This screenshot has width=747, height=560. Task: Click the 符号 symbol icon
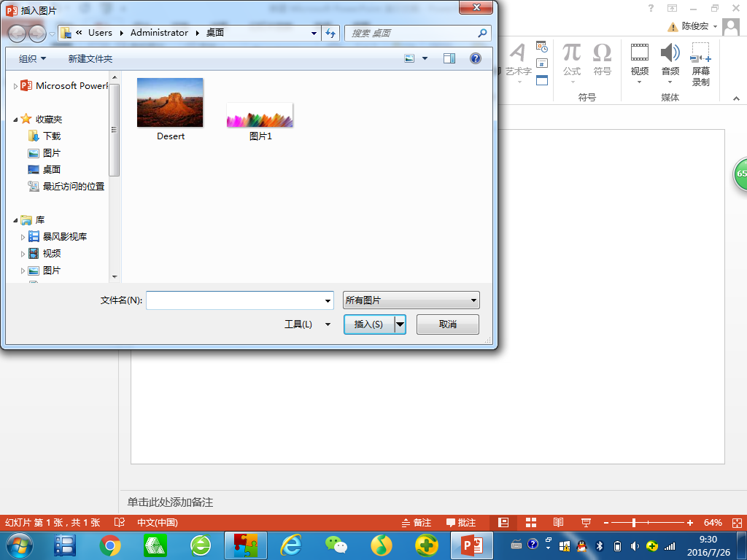click(602, 60)
